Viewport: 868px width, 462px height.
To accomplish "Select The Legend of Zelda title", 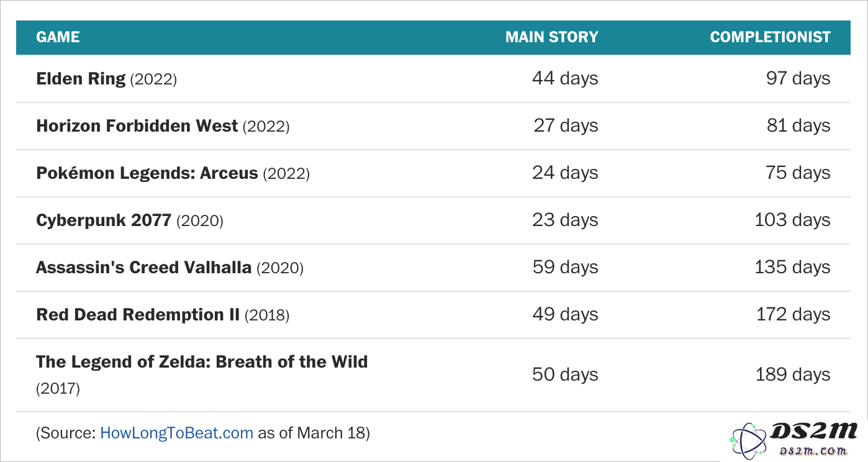I will 202,362.
